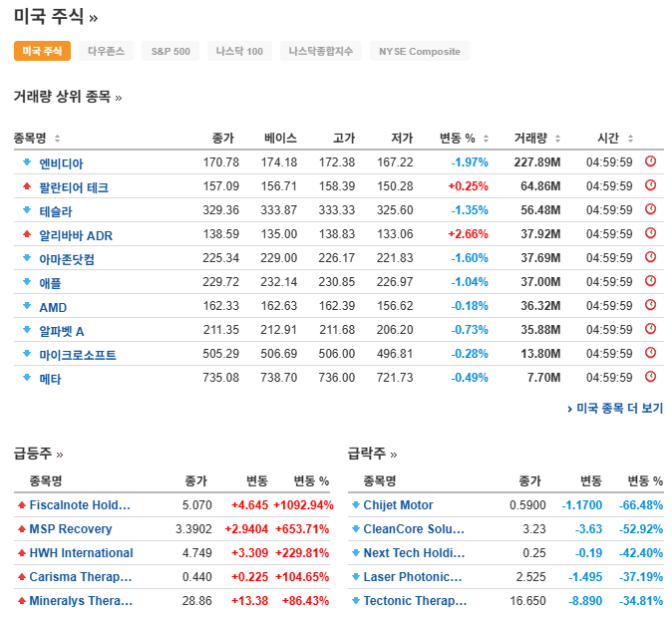Screen dimensions: 672x618
Task: Open Tectonic Therap... loser link
Action: click(415, 601)
